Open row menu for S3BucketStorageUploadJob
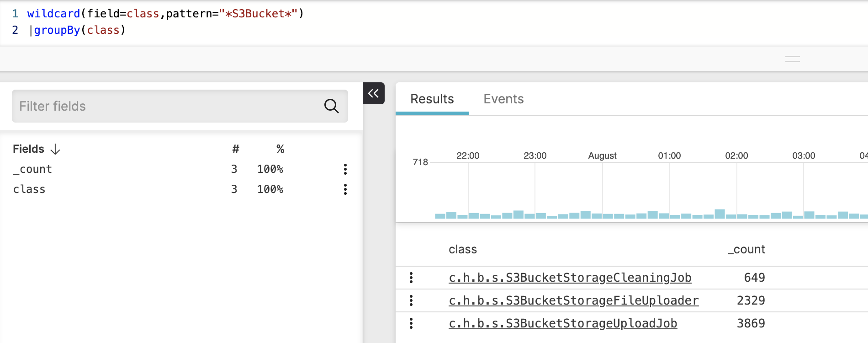 click(x=411, y=323)
